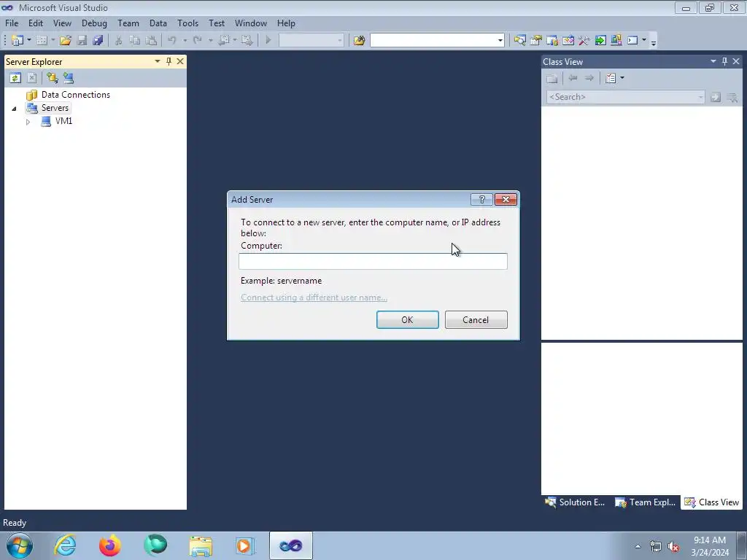
Task: Click the Class View Back arrow
Action: pyautogui.click(x=573, y=78)
